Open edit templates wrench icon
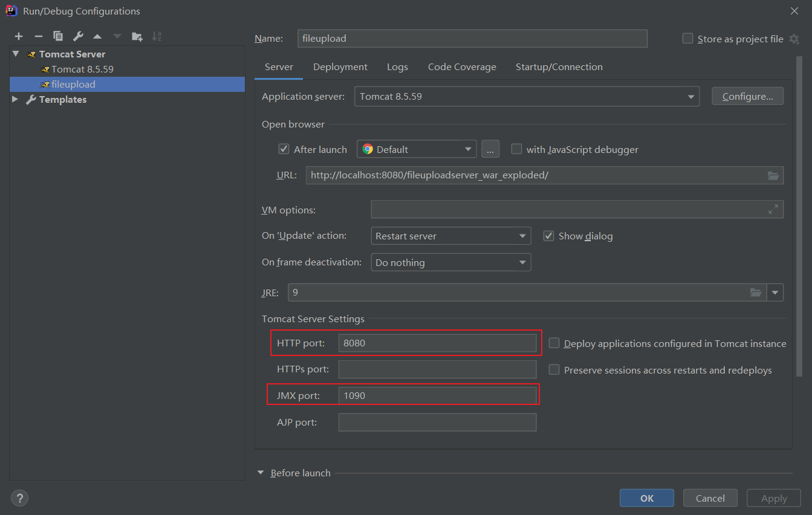This screenshot has height=515, width=812. tap(78, 36)
